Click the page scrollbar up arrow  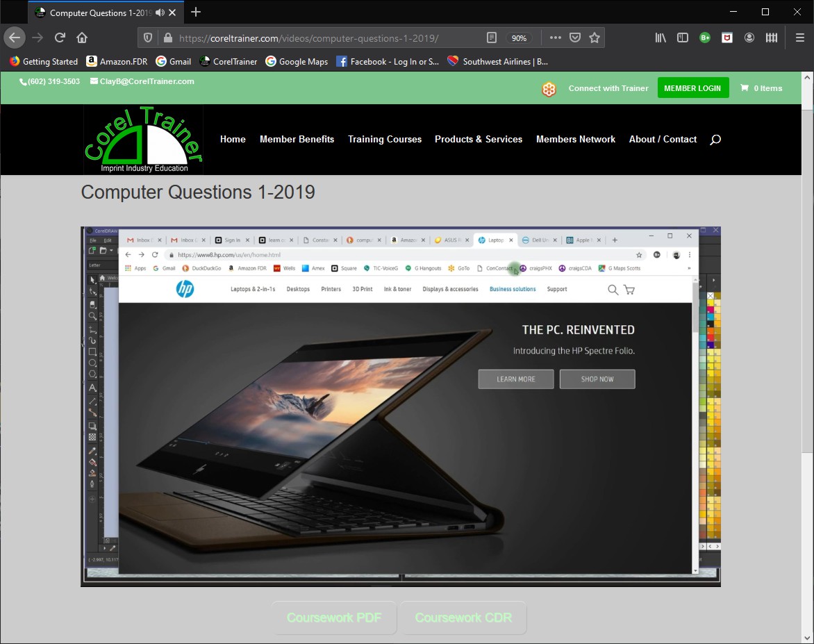point(807,77)
